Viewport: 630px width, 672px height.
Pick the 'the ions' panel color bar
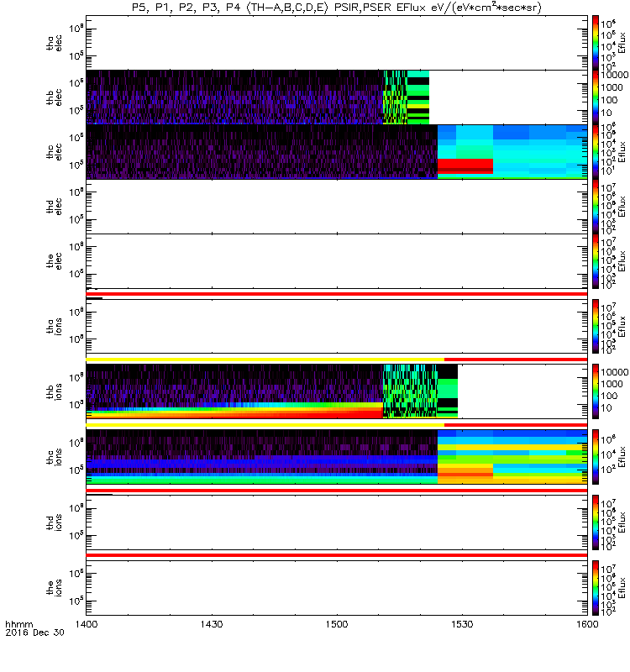[x=596, y=588]
